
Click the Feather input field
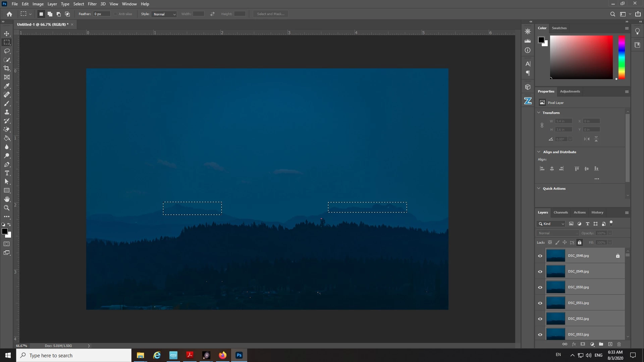pos(102,14)
